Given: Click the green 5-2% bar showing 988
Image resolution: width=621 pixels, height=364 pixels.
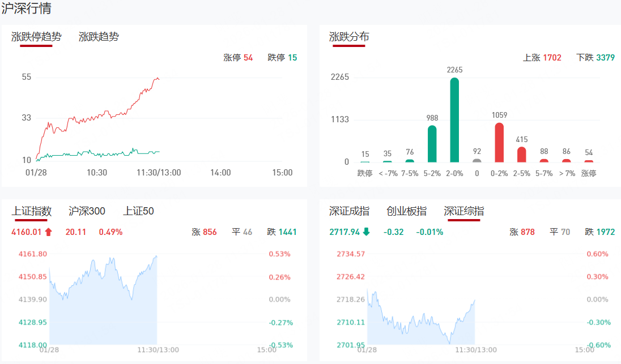Looking at the screenshot, I should pos(432,144).
